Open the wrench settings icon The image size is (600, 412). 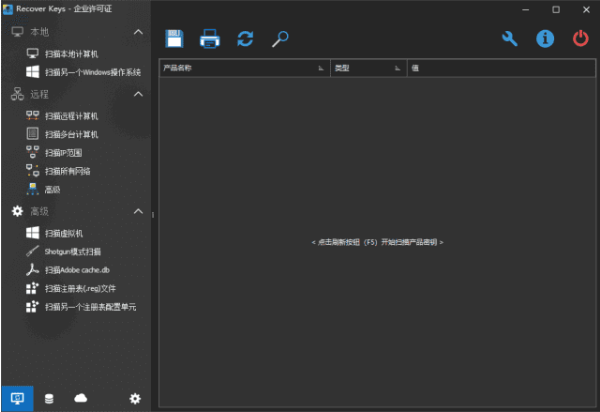(509, 39)
